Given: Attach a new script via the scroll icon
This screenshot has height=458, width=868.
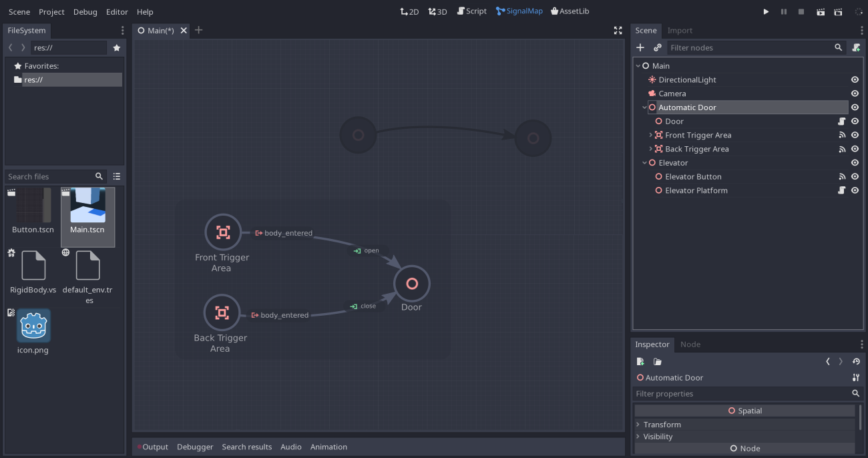Looking at the screenshot, I should [x=857, y=47].
